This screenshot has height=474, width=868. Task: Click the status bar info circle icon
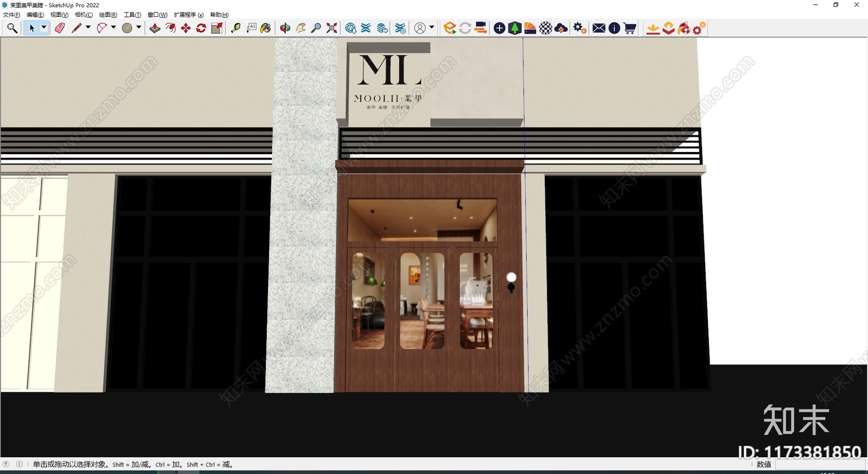coord(20,464)
